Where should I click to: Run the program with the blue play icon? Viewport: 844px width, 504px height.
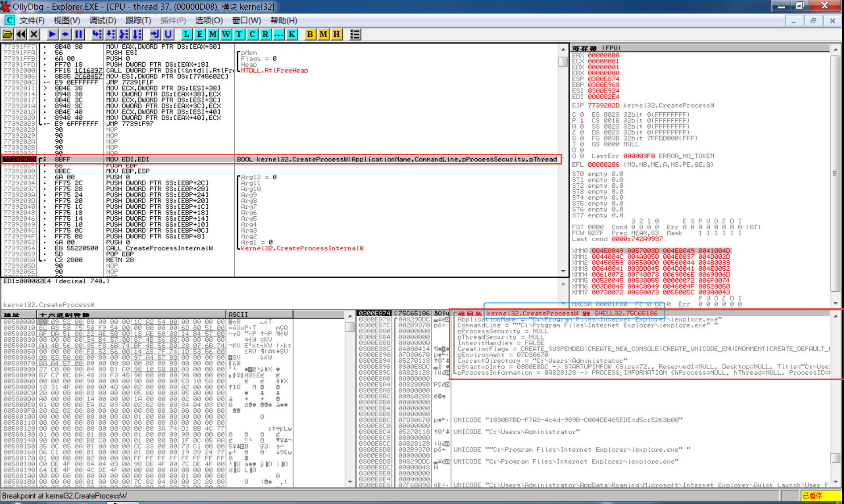click(x=52, y=34)
